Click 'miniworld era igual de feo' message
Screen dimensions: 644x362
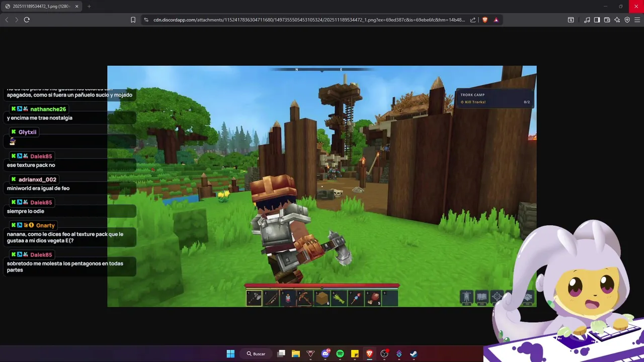[38, 188]
